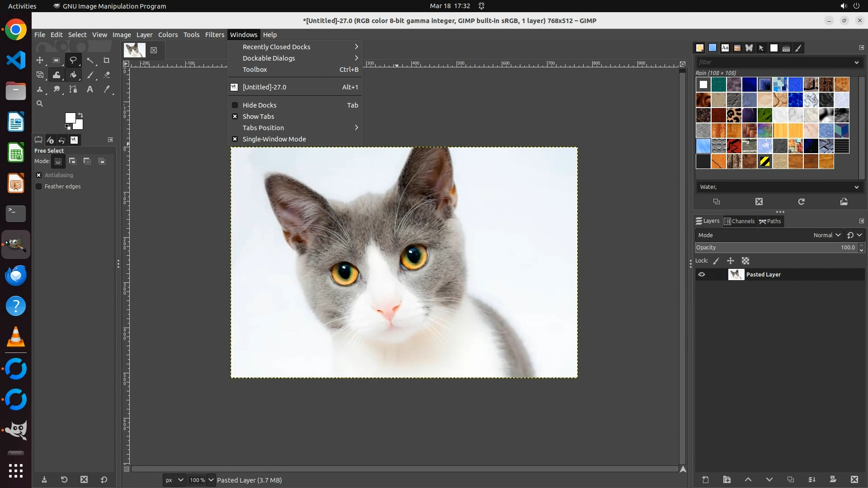Open the Filters menu
This screenshot has width=868, height=488.
[x=214, y=35]
